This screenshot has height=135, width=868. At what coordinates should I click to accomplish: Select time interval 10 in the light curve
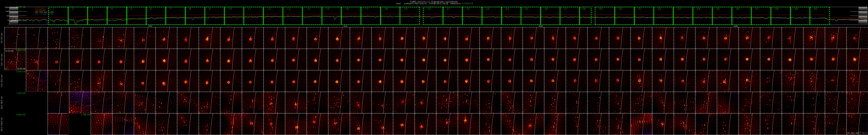point(234,16)
